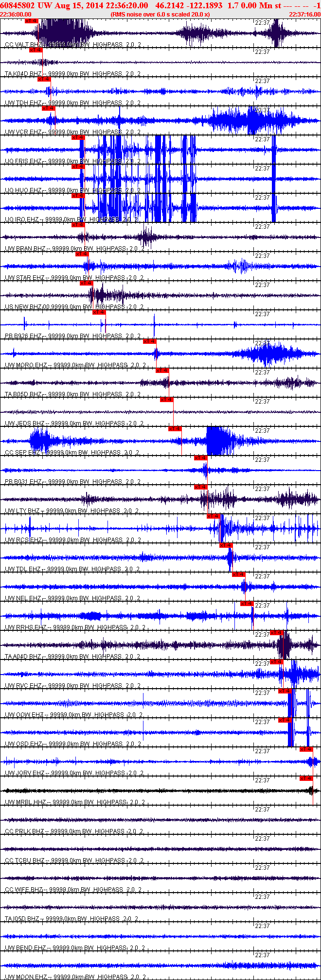Click the UW RVC EHZ station label

click(23, 686)
